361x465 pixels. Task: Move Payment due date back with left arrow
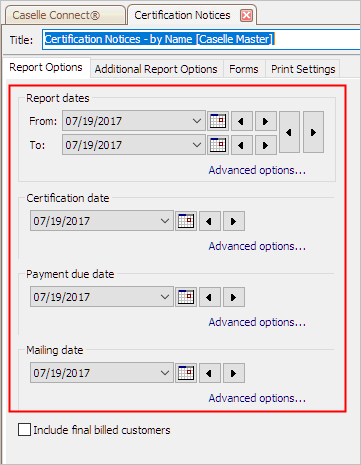pos(210,297)
